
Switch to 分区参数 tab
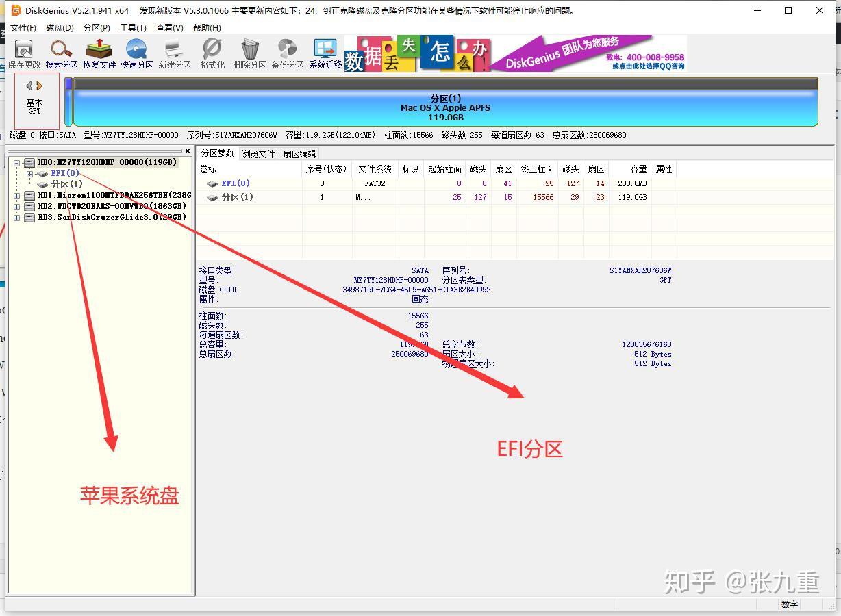click(217, 153)
